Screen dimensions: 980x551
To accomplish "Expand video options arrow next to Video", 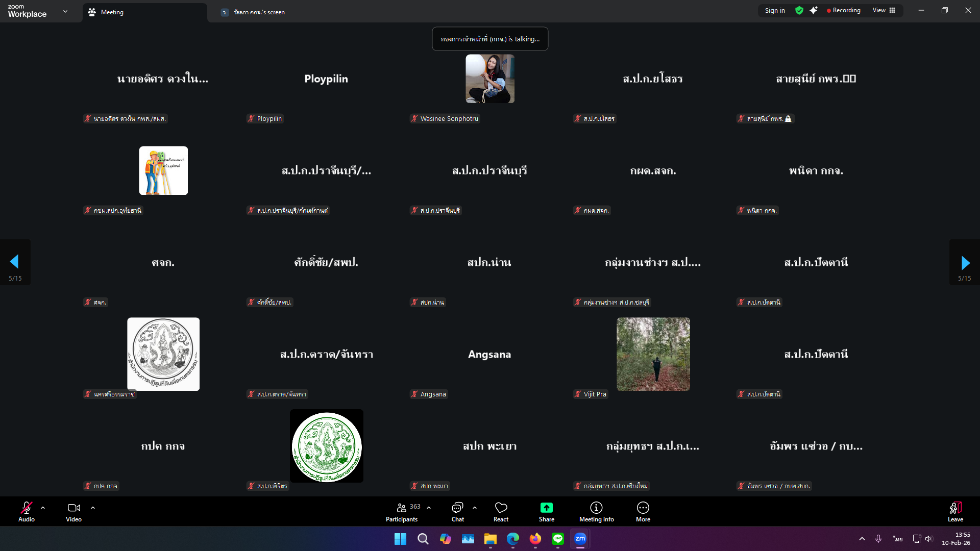I will 93,508.
